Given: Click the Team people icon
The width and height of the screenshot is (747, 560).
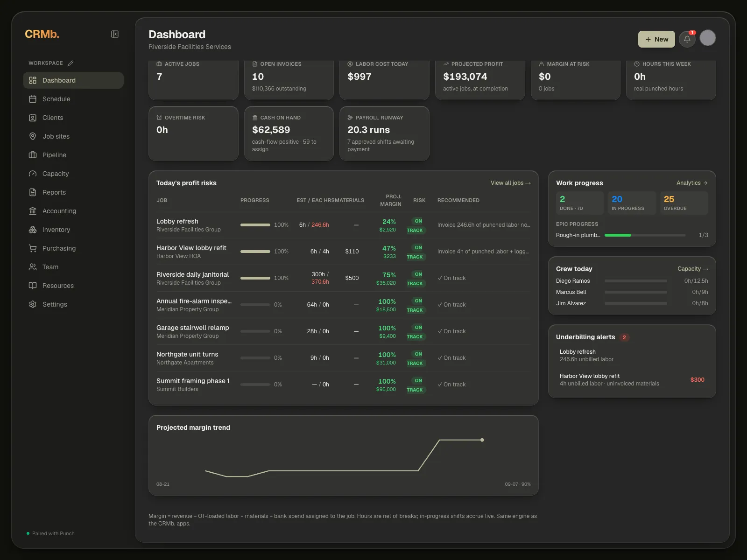Looking at the screenshot, I should point(33,267).
